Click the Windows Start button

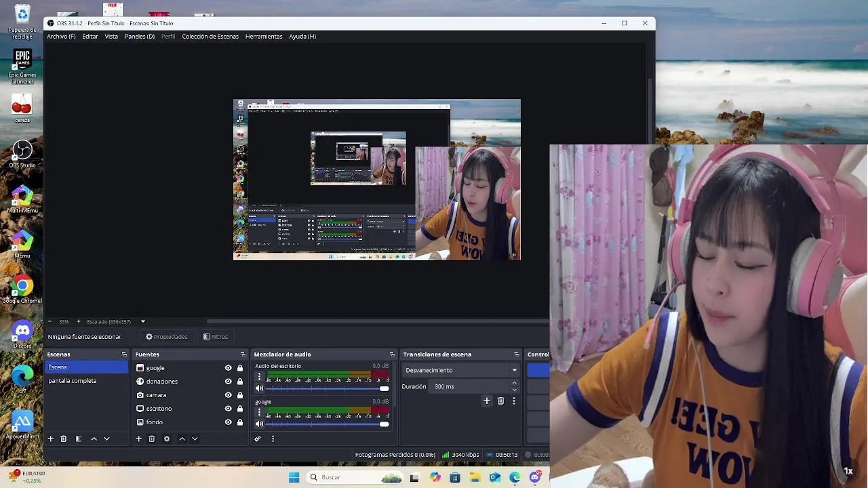pos(294,477)
